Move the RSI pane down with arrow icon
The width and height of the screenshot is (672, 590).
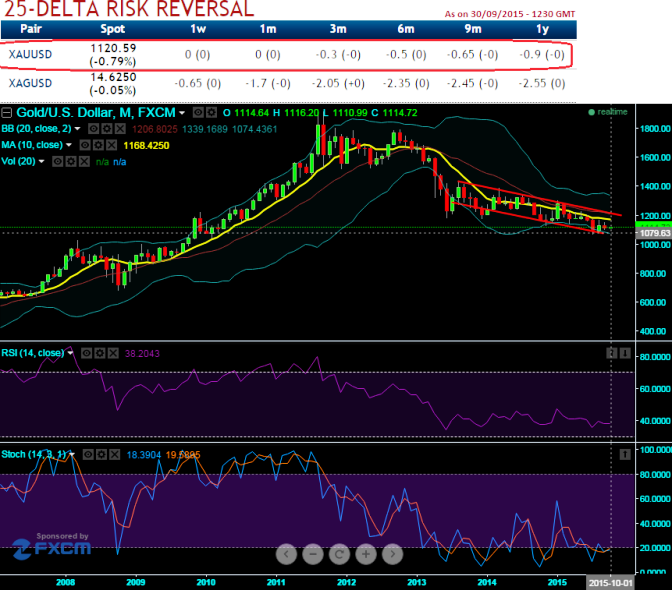point(625,353)
